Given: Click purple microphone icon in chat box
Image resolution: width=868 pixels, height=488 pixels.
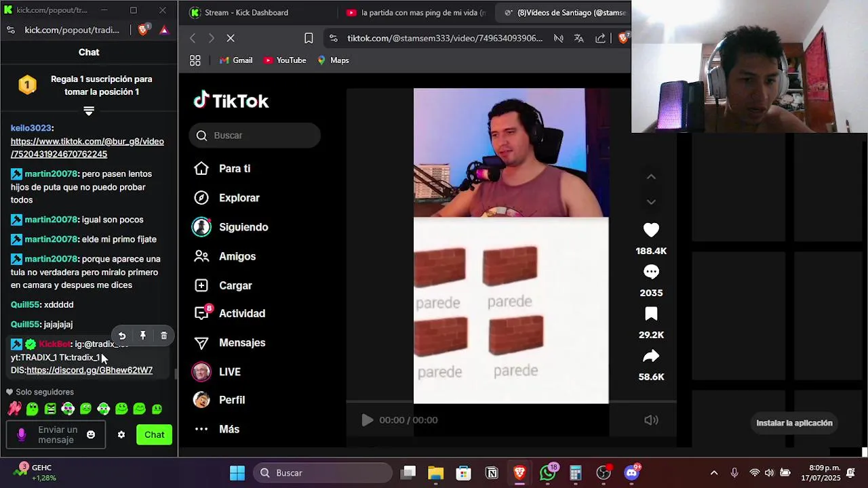Looking at the screenshot, I should tap(21, 434).
